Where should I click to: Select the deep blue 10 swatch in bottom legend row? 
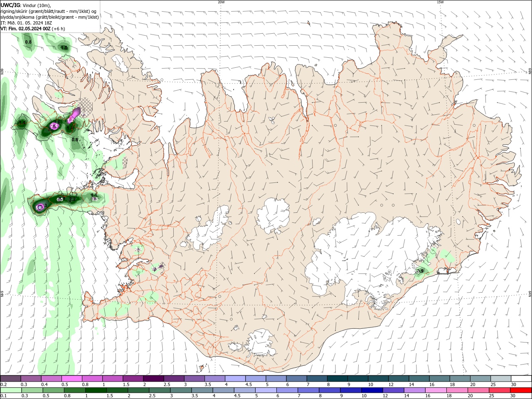[372, 390]
